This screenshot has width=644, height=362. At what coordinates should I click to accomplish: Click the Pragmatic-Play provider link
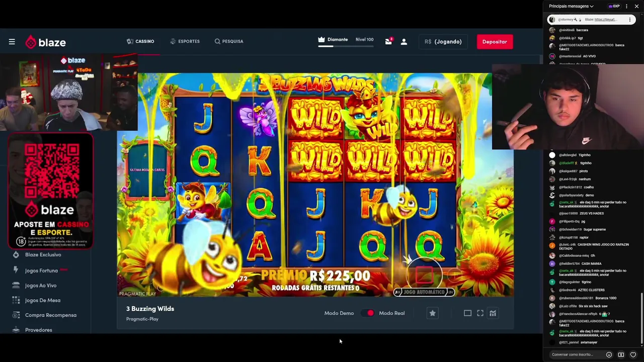click(x=142, y=319)
